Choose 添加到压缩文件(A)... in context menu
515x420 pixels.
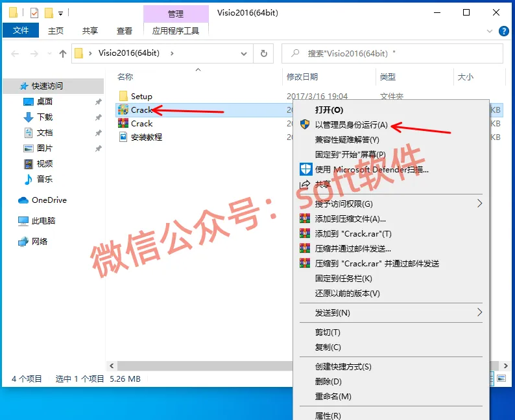[350, 219]
